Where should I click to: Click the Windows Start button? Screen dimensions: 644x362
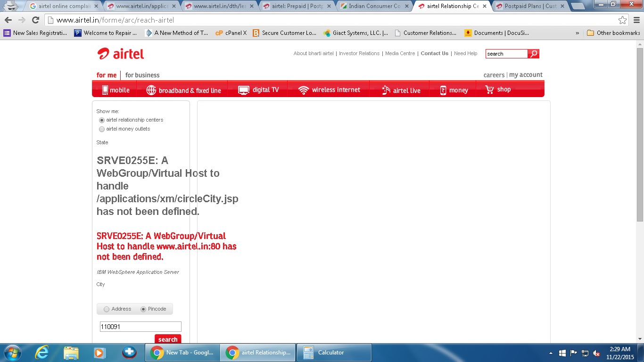(x=12, y=353)
